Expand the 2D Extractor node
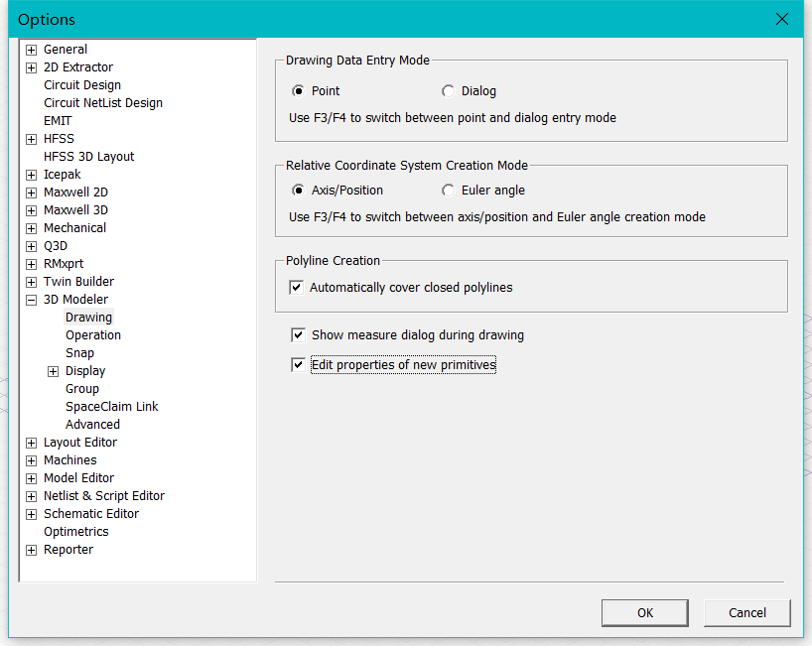The image size is (812, 646). [x=31, y=67]
